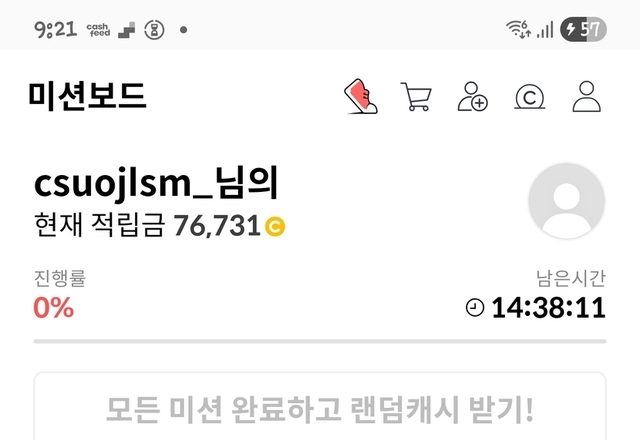Tap the 모든 미션 완료하고 랜덤캐시 받기 button

point(320,406)
